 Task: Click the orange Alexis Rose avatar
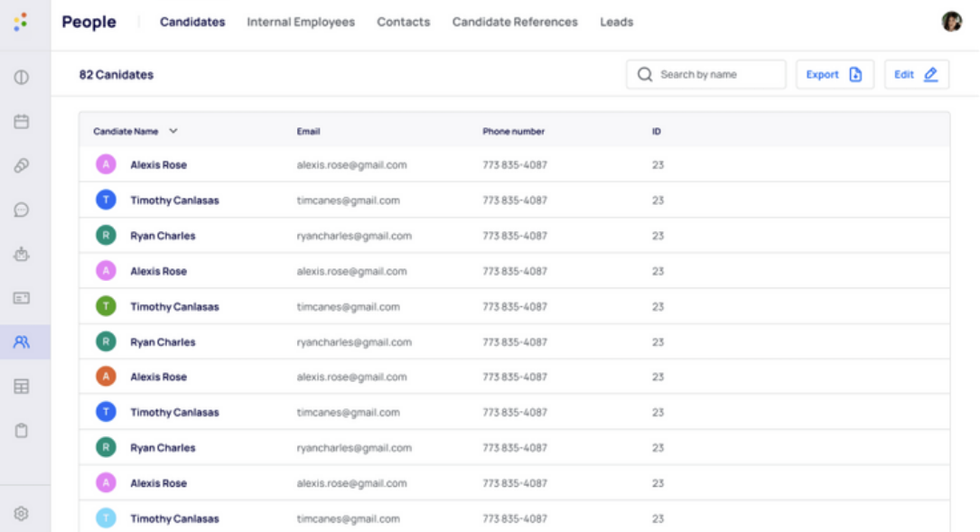pos(106,377)
